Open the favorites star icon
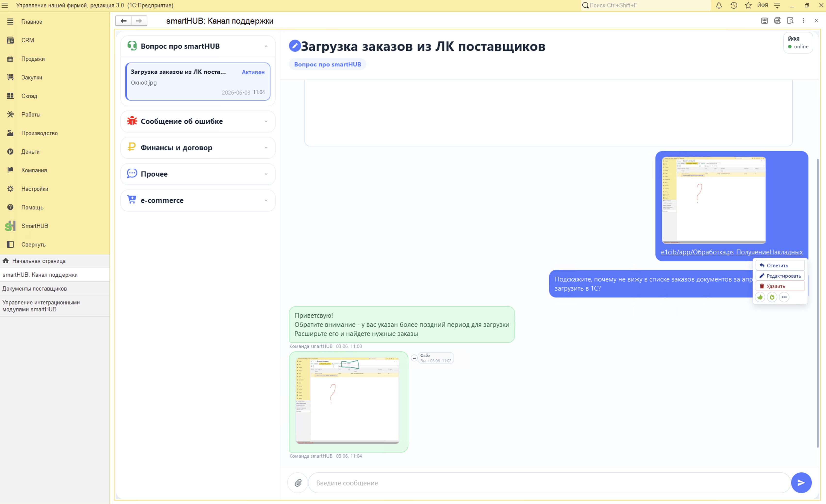 pos(748,5)
